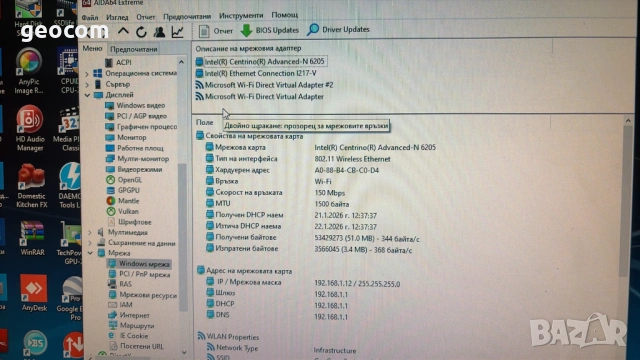
Task: Open the AnyPic Image desktop icon
Action: [29, 71]
